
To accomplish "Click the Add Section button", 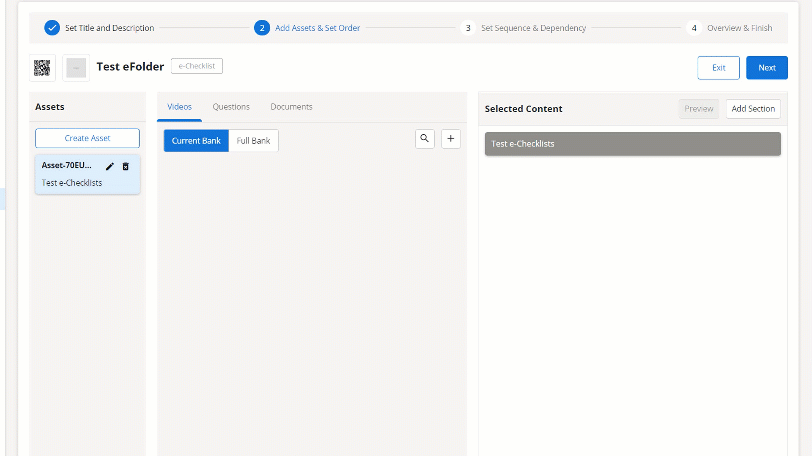I will click(x=753, y=109).
